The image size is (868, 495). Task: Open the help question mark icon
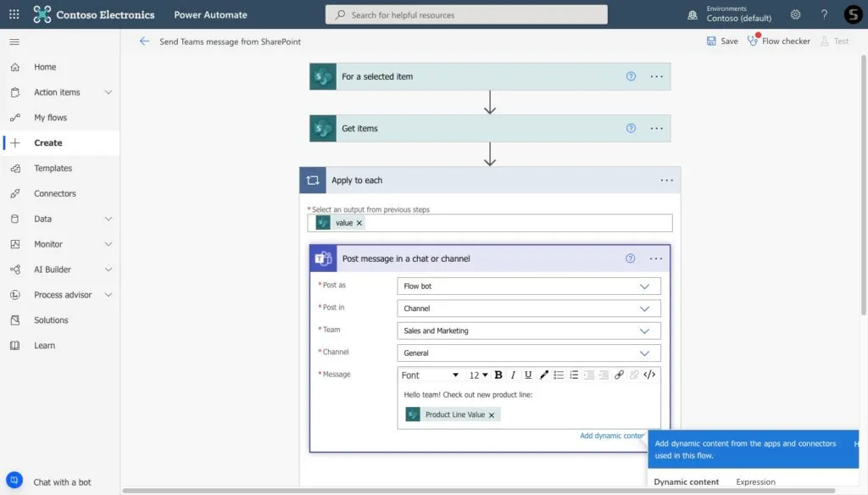(x=824, y=14)
